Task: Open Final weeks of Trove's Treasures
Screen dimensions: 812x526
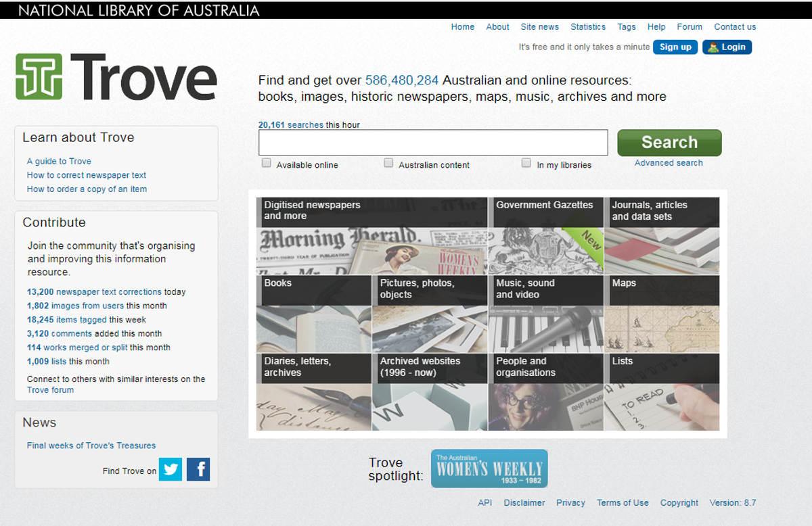Action: pyautogui.click(x=91, y=446)
